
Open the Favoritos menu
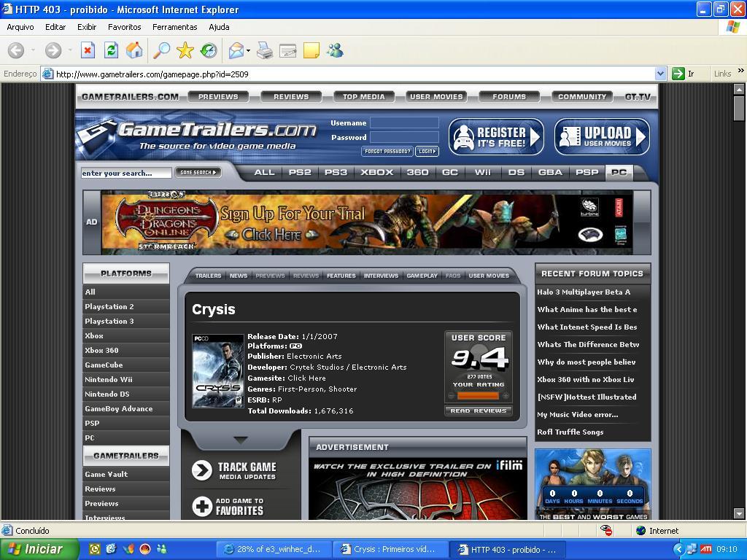(x=124, y=27)
